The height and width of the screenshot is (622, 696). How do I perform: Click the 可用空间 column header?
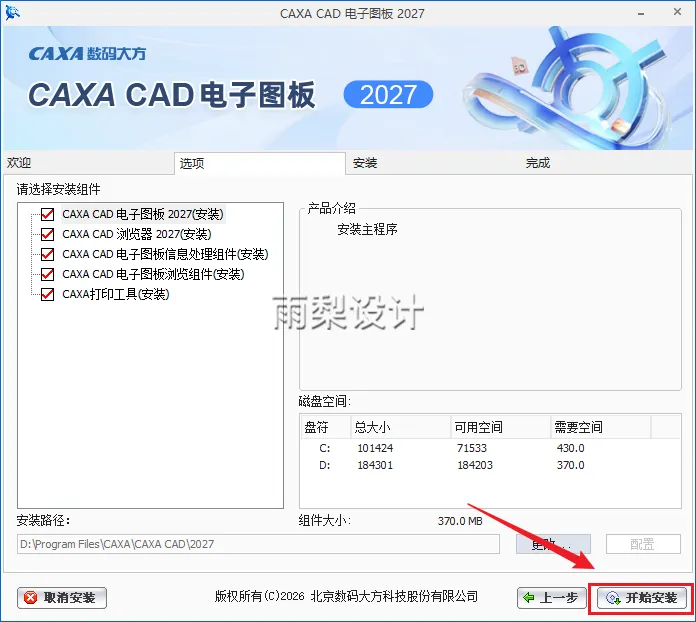(501, 427)
